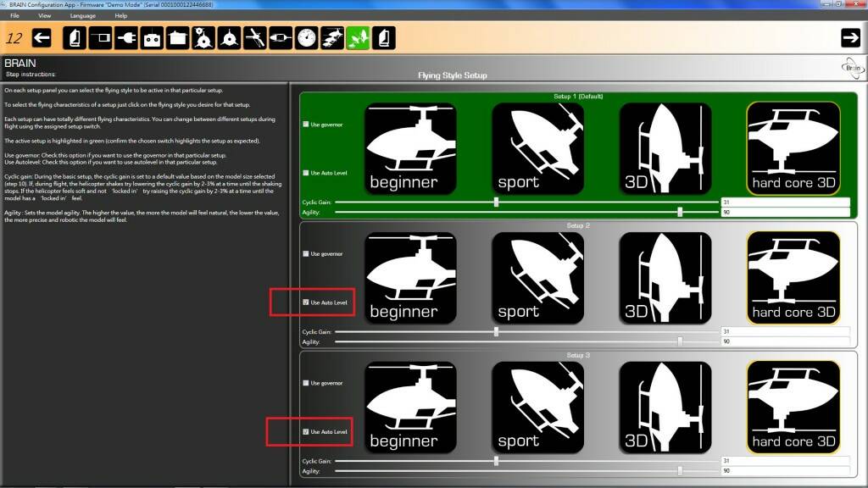Choose 3D style in Setup 3

pos(665,408)
